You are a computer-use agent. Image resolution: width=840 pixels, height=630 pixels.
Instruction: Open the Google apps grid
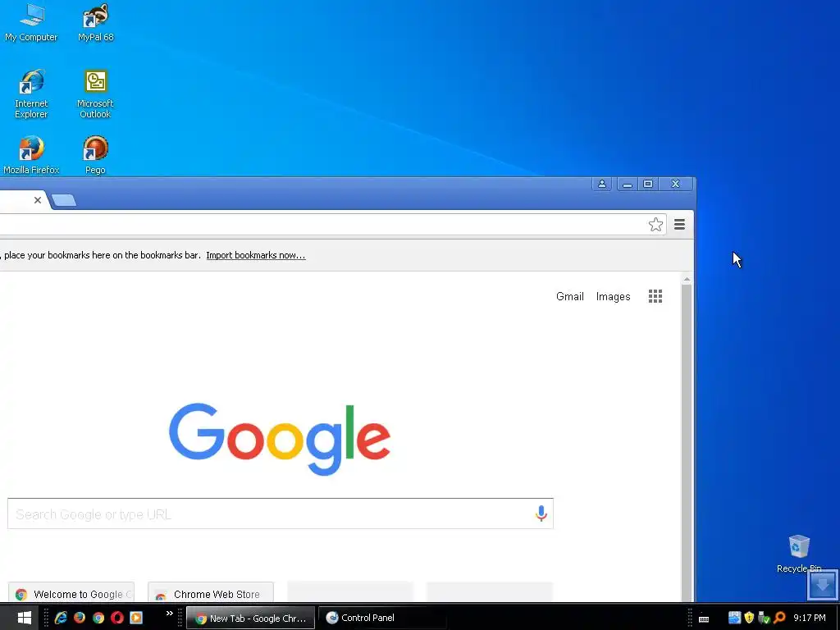pyautogui.click(x=655, y=296)
